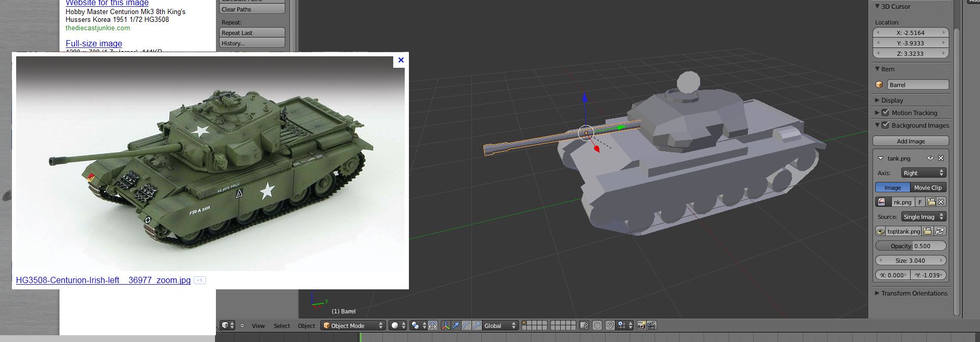Open the Full-size image link
Image resolution: width=980 pixels, height=342 pixels.
point(94,43)
